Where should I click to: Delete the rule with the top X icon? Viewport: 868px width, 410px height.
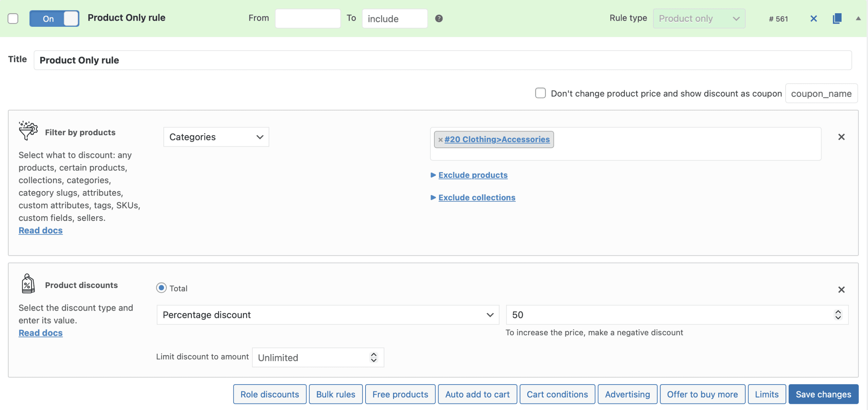pyautogui.click(x=813, y=19)
